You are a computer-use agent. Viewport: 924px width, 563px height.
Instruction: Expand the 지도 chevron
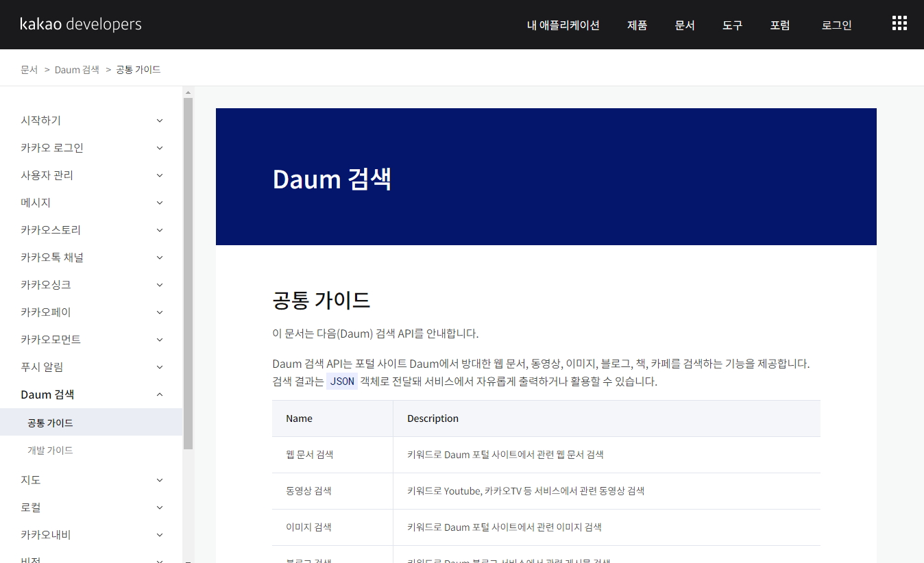click(160, 480)
